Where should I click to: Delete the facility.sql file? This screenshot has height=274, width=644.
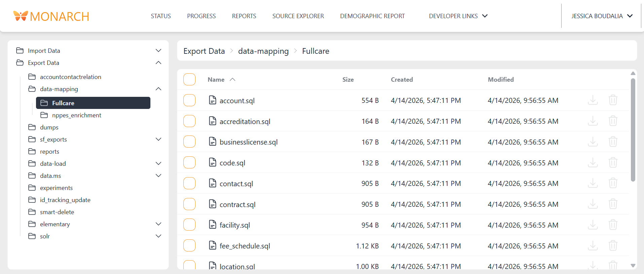click(x=613, y=225)
